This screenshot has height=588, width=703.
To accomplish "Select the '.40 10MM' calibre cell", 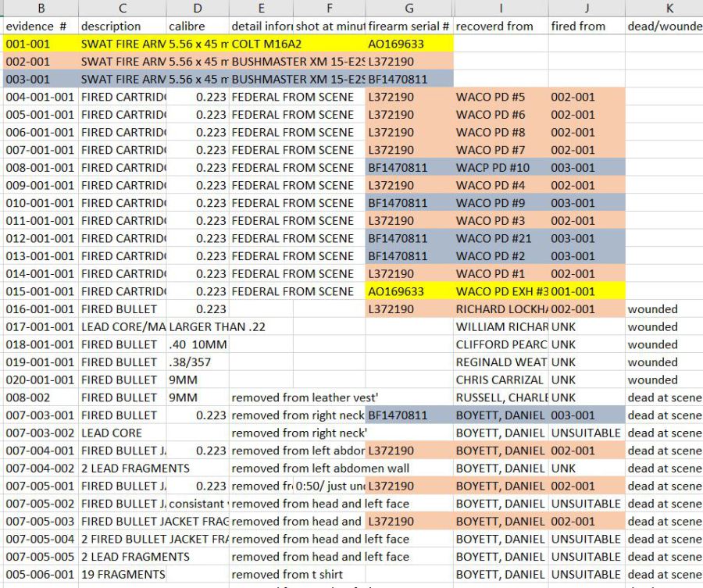I will tap(198, 344).
